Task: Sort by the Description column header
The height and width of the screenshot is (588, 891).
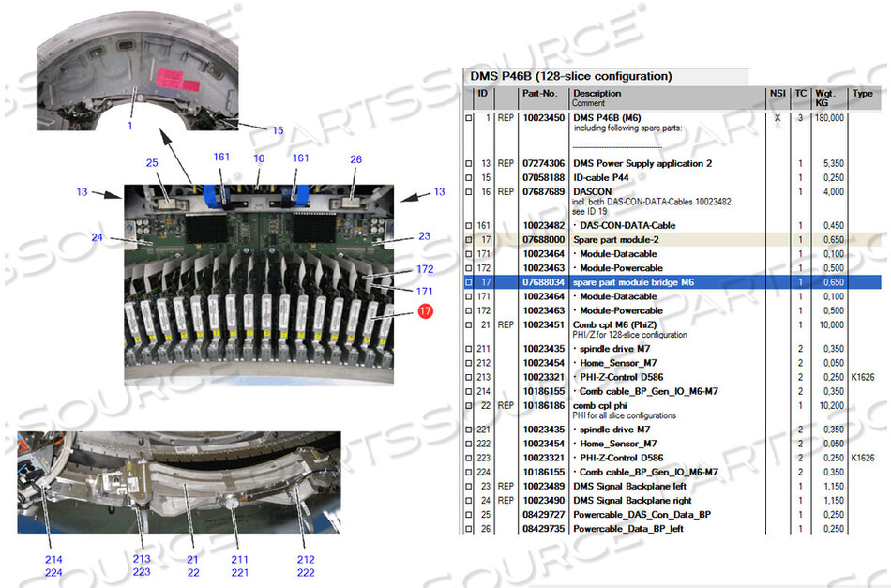Action: coord(667,98)
